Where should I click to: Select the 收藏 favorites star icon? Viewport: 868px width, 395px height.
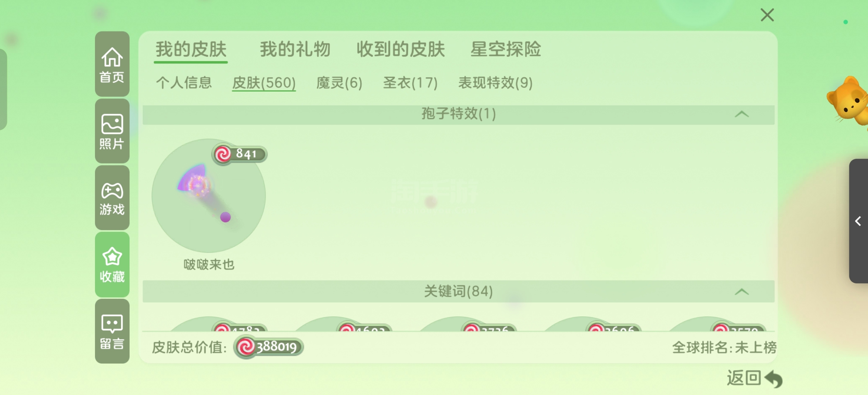coord(112,264)
